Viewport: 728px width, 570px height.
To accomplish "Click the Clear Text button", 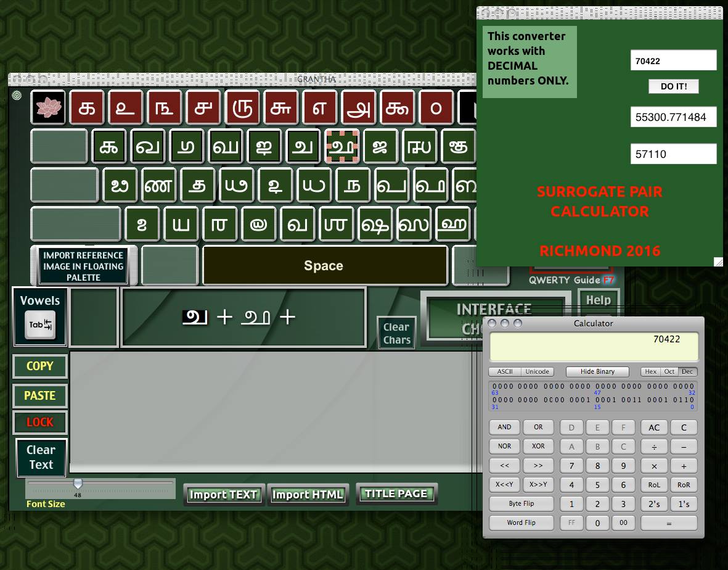I will pos(41,458).
